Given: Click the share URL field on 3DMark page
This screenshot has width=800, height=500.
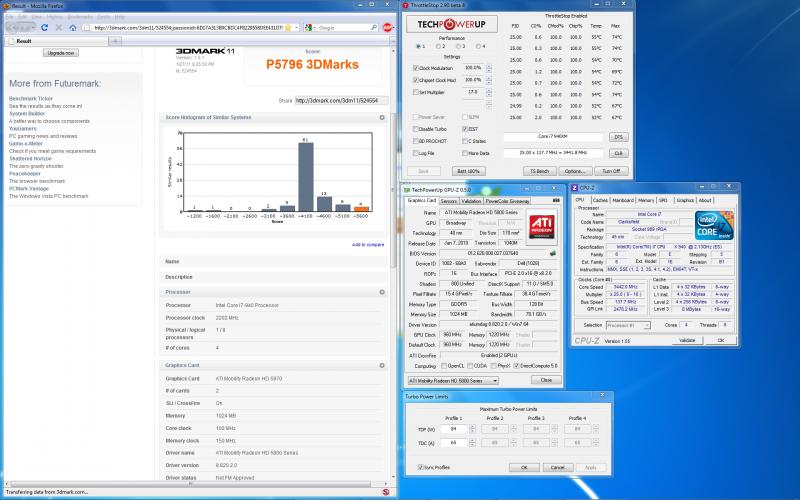Looking at the screenshot, I should point(341,101).
